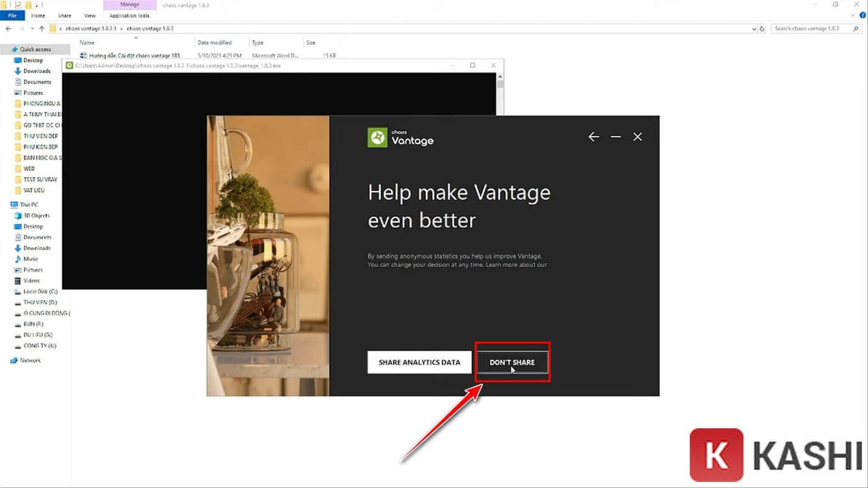Open the recent locations dropdown arrow
This screenshot has height=488, width=868.
[x=32, y=29]
